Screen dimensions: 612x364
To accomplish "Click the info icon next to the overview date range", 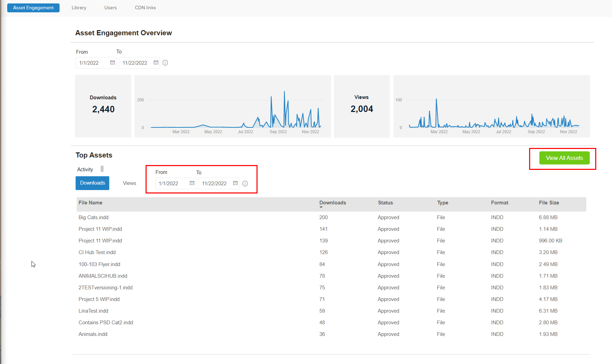I will tap(165, 63).
